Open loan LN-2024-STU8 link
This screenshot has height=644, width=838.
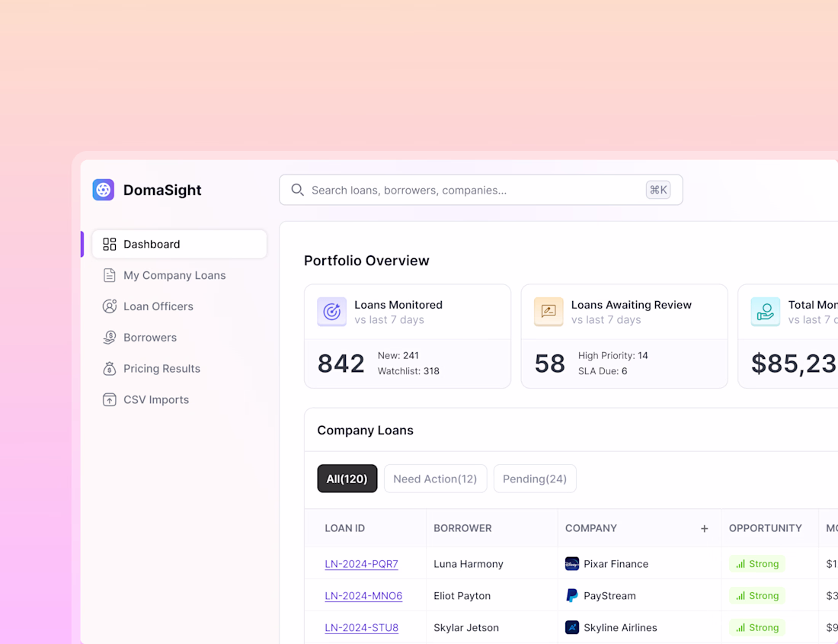361,627
